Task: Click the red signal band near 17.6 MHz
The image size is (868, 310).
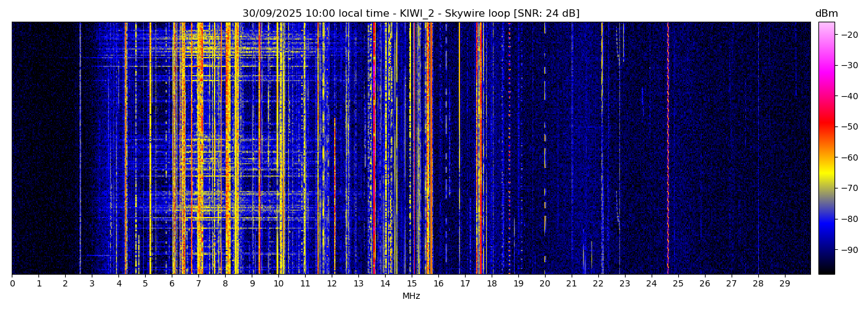Action: [x=479, y=149]
